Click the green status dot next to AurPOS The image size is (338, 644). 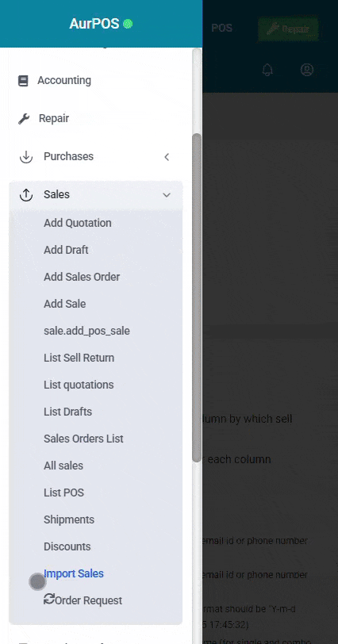pyautogui.click(x=128, y=24)
